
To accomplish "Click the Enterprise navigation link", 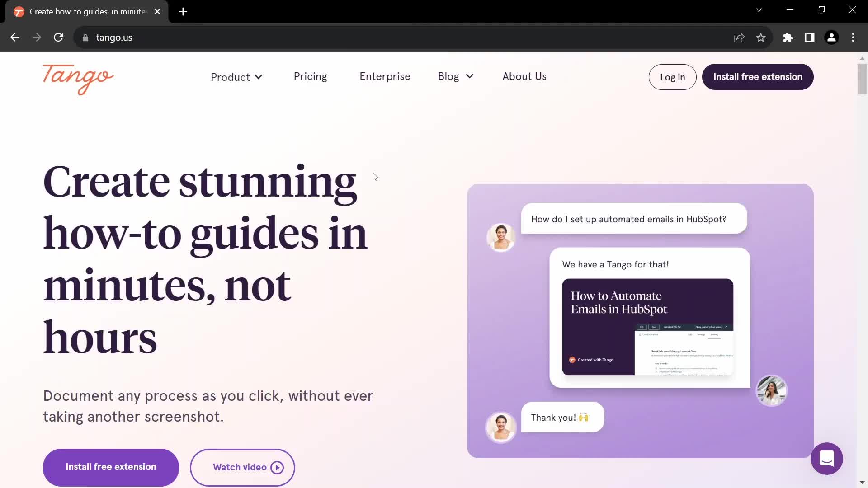I will 385,76.
